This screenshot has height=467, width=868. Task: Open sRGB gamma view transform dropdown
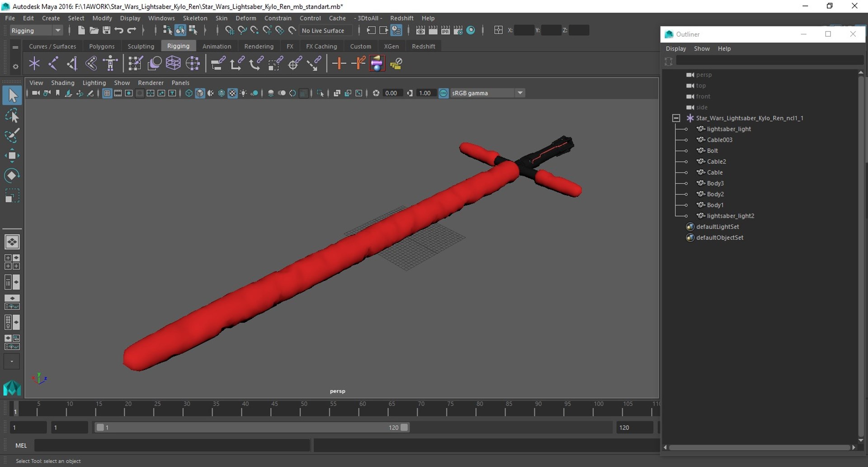pos(487,93)
